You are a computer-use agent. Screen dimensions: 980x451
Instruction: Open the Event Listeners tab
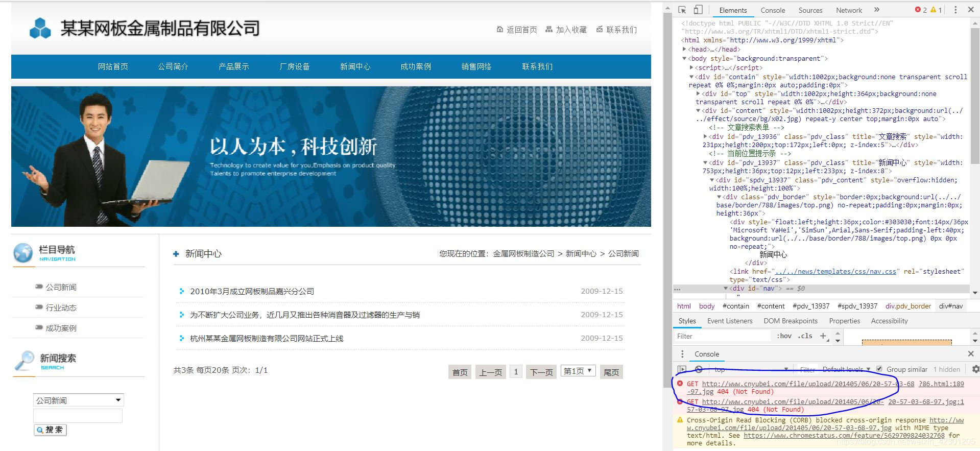[x=730, y=321]
